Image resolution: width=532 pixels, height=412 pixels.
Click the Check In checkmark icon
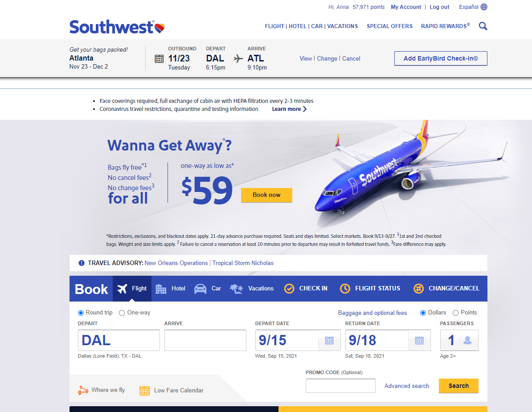(289, 288)
